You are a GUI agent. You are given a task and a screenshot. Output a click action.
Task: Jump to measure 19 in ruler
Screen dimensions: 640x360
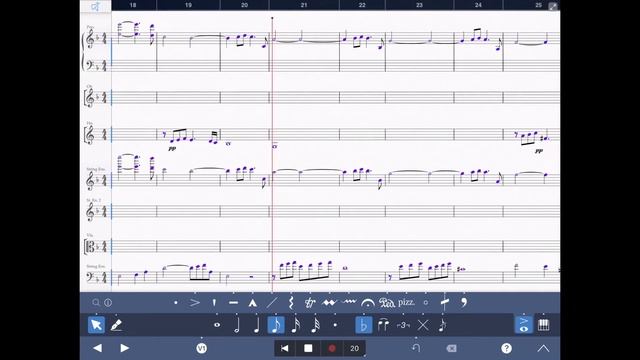188,5
